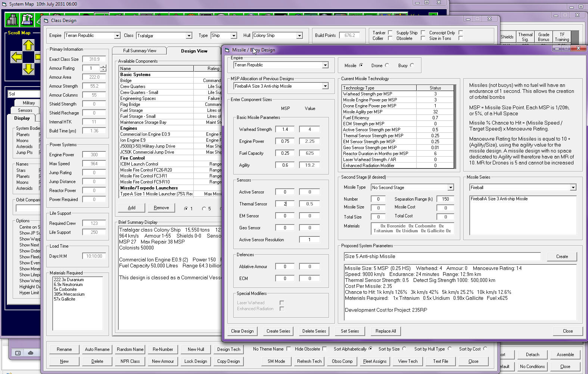Select the Drone radio button
588x374 pixels.
(387, 65)
